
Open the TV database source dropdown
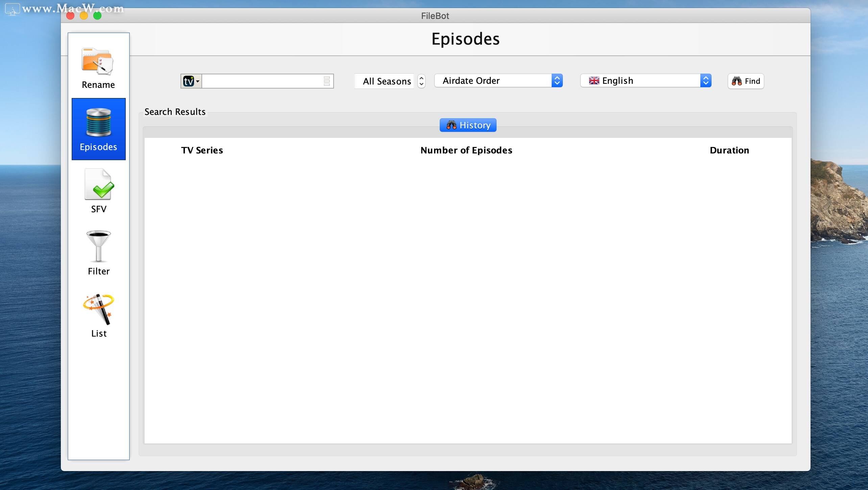tap(191, 81)
